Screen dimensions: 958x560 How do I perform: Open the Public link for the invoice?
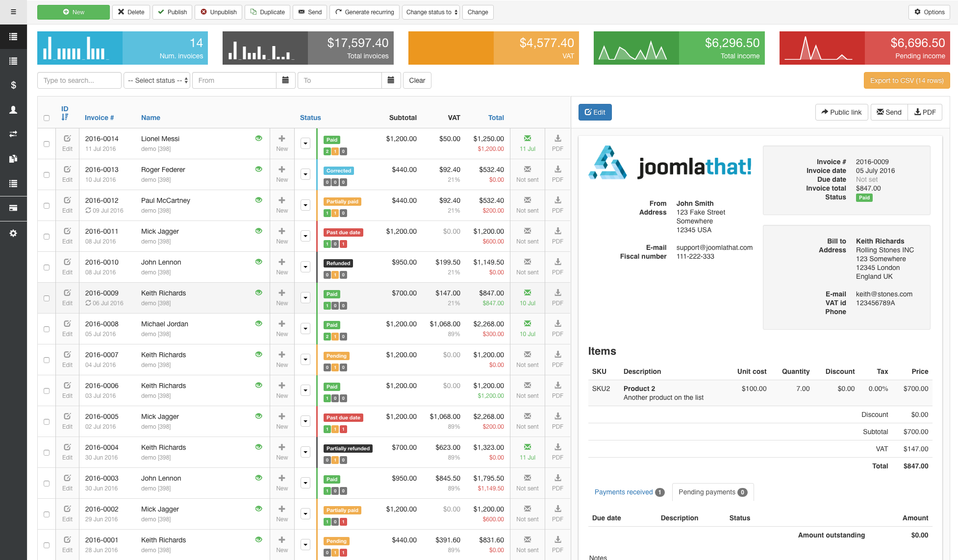(x=841, y=112)
